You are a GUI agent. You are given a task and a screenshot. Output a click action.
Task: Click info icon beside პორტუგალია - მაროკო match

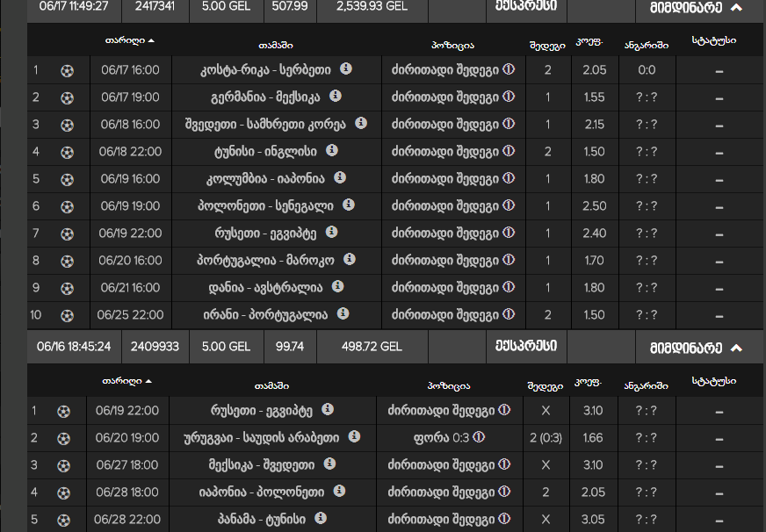pos(350,259)
